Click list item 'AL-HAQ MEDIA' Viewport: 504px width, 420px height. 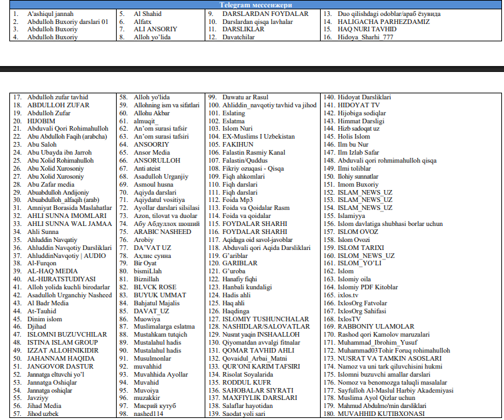click(53, 271)
